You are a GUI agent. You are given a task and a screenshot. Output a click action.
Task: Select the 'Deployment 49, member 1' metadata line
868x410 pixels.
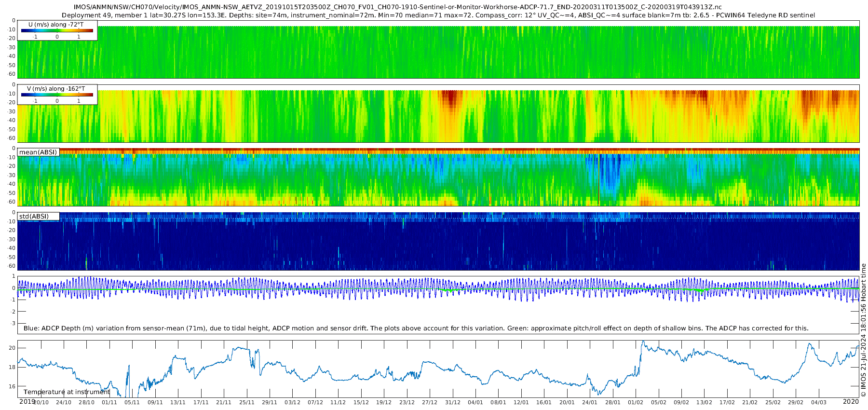click(438, 15)
